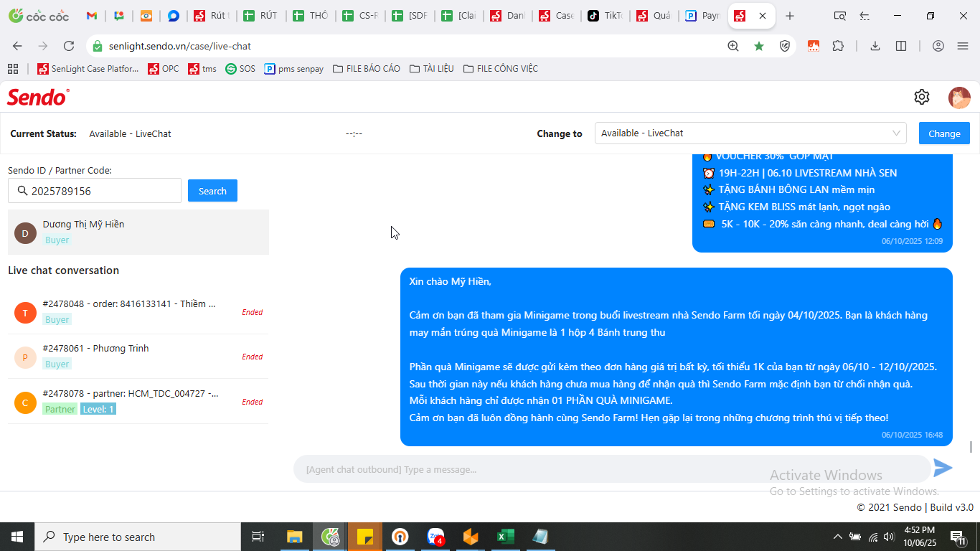Click the browser address bar URL
980x551 pixels.
[180, 46]
